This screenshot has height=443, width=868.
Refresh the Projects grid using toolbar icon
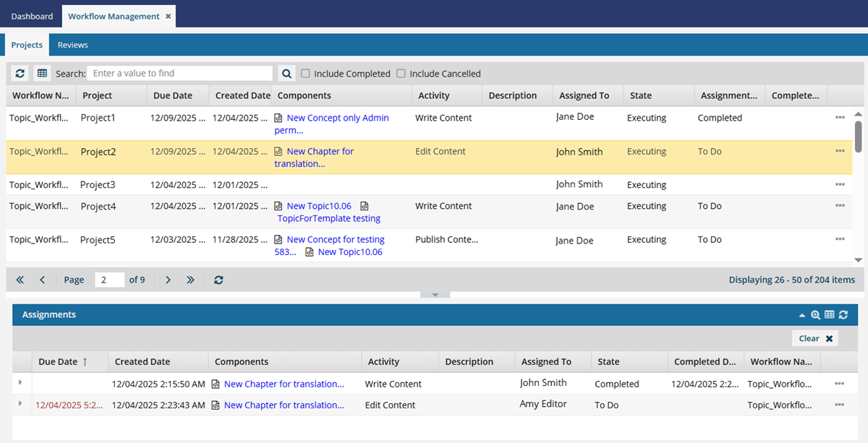tap(20, 74)
